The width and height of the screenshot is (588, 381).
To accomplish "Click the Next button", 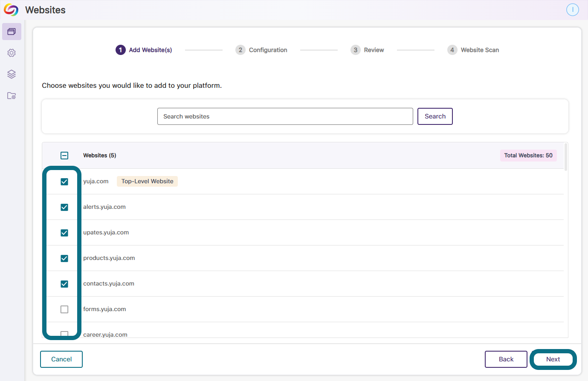I will pyautogui.click(x=553, y=359).
